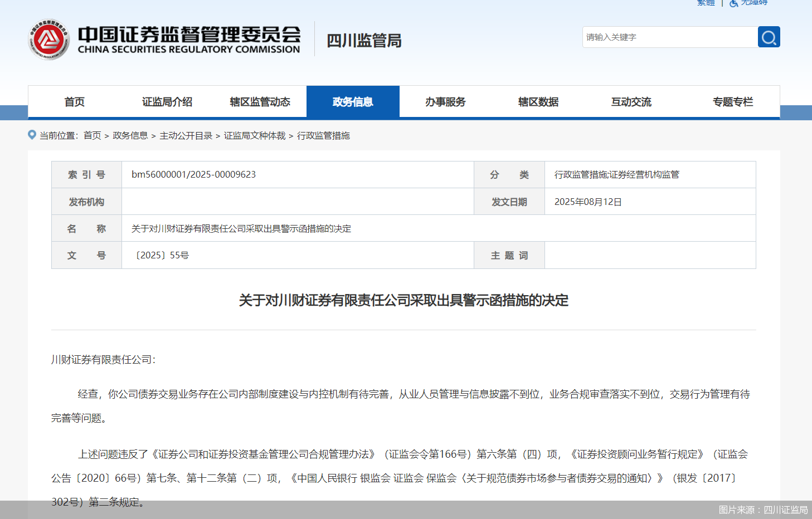Viewport: 812px width, 519px height.
Task: Switch to the 辖区监管动态 tab
Action: coord(260,101)
